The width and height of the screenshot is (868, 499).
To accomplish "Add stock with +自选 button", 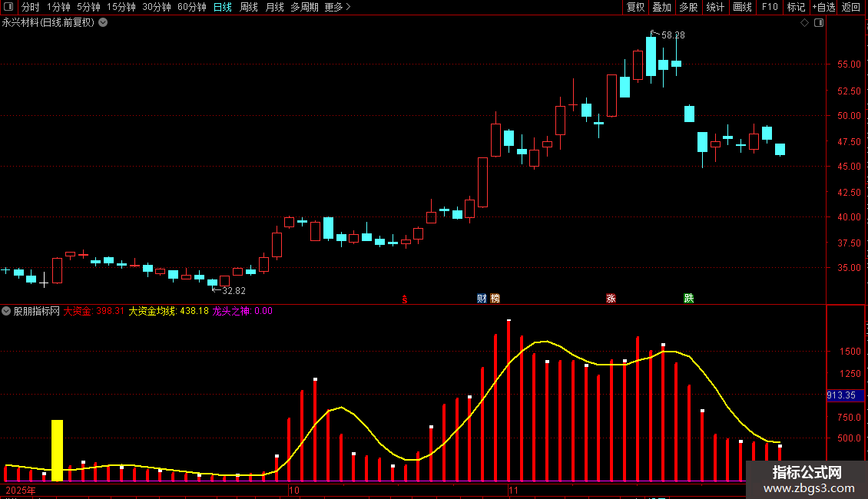I will pos(823,7).
